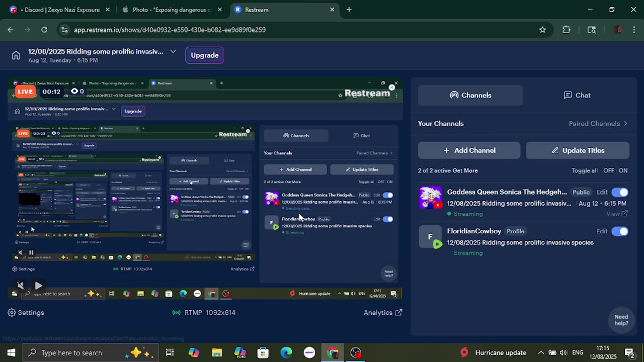
Task: Switch to the Channels tab
Action: (470, 95)
